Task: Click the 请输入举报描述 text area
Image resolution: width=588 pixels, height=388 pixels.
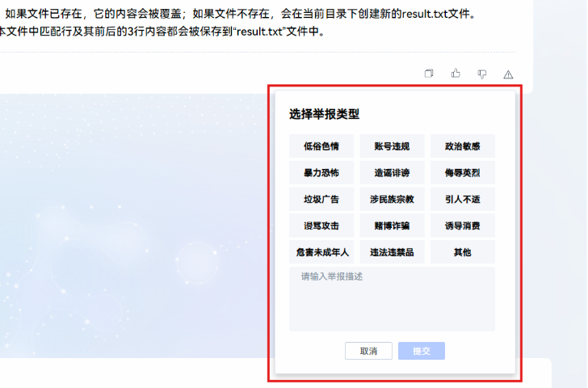Action: [392, 299]
